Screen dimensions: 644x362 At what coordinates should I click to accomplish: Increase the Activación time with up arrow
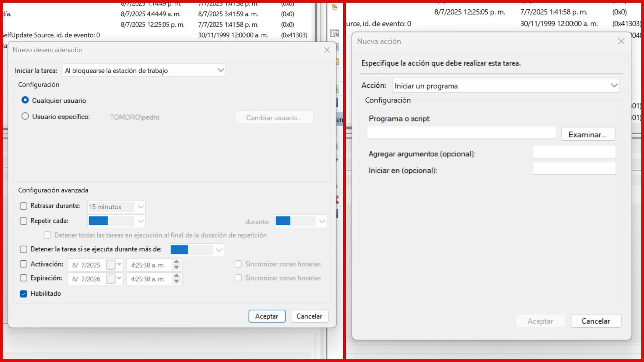point(176,262)
